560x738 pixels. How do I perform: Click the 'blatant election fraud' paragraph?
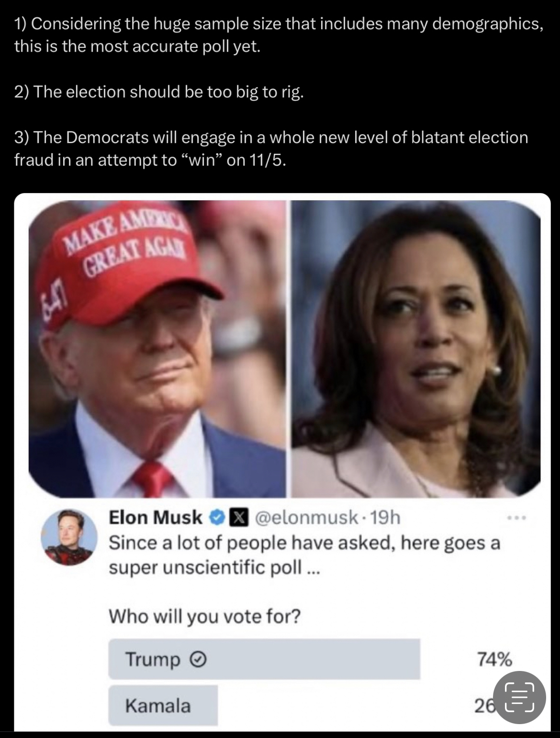click(x=271, y=148)
